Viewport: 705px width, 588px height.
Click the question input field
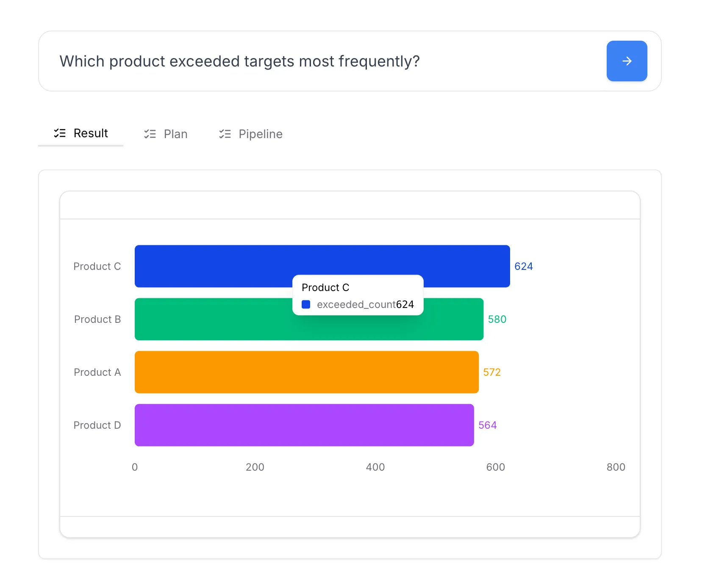[x=322, y=61]
